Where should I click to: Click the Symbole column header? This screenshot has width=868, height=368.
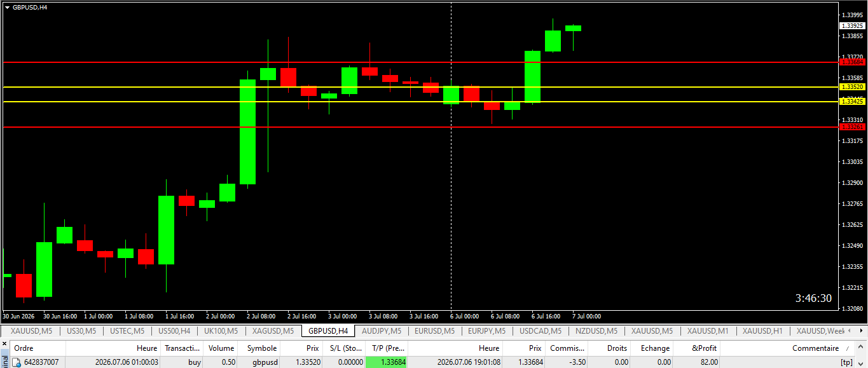pyautogui.click(x=262, y=348)
